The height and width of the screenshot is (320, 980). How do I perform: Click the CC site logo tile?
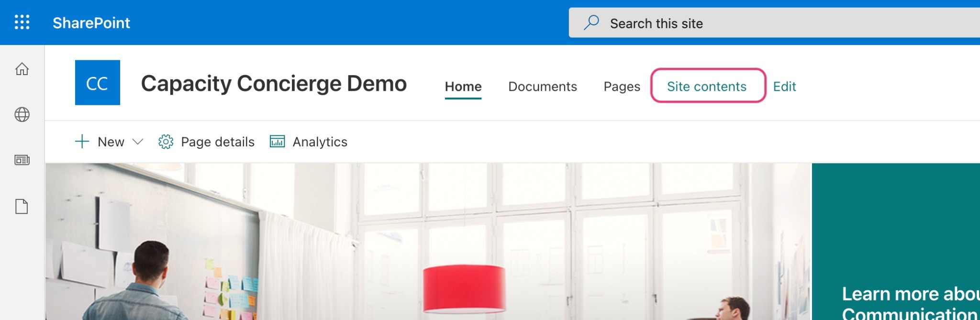[x=98, y=83]
